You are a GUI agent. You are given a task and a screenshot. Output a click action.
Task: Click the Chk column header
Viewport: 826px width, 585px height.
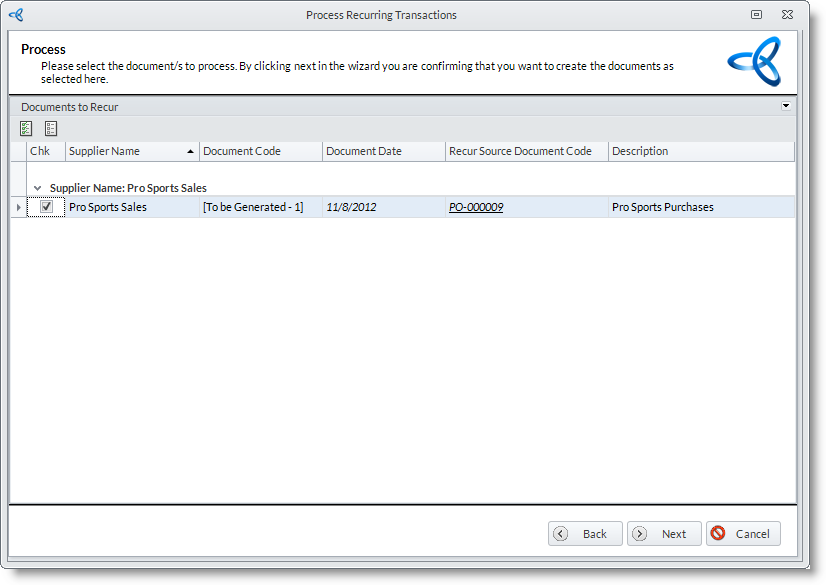click(40, 152)
